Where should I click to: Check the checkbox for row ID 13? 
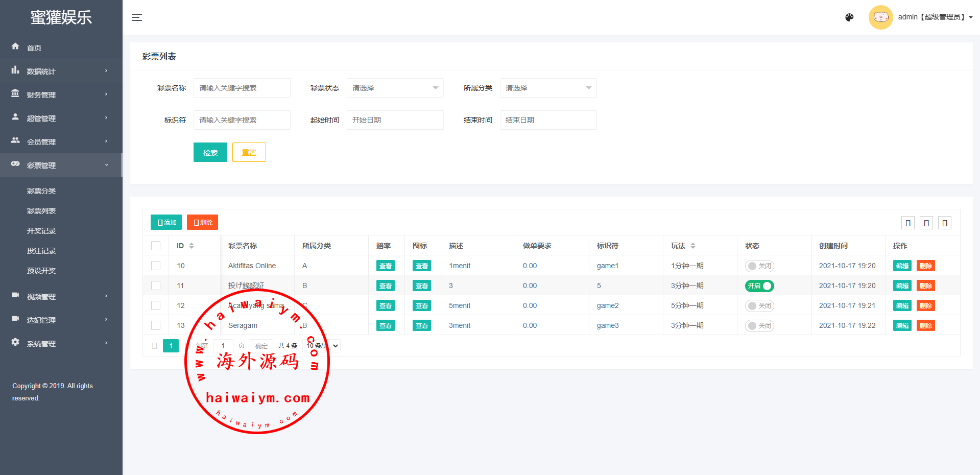(x=156, y=325)
